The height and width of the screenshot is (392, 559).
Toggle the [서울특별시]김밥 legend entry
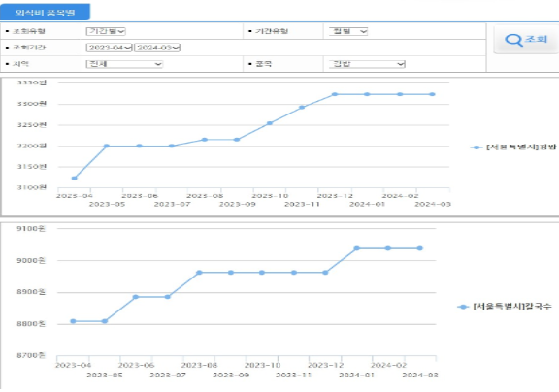pos(513,147)
